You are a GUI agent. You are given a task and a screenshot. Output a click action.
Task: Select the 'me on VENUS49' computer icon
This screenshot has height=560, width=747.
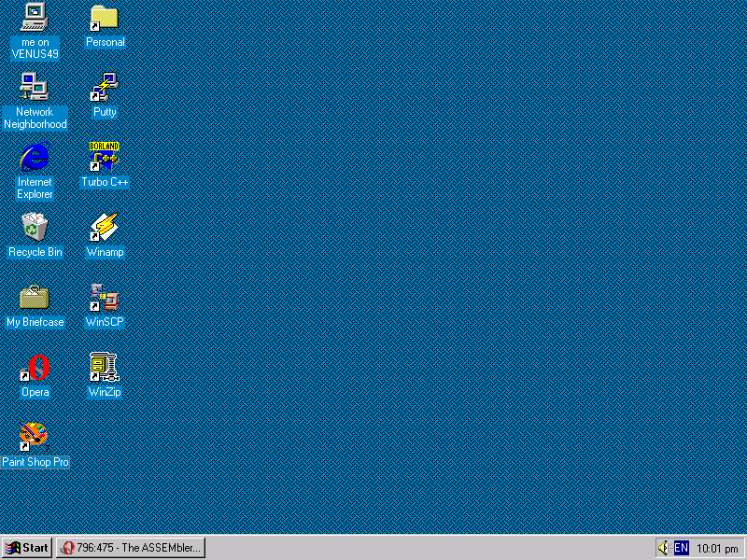pyautogui.click(x=35, y=17)
